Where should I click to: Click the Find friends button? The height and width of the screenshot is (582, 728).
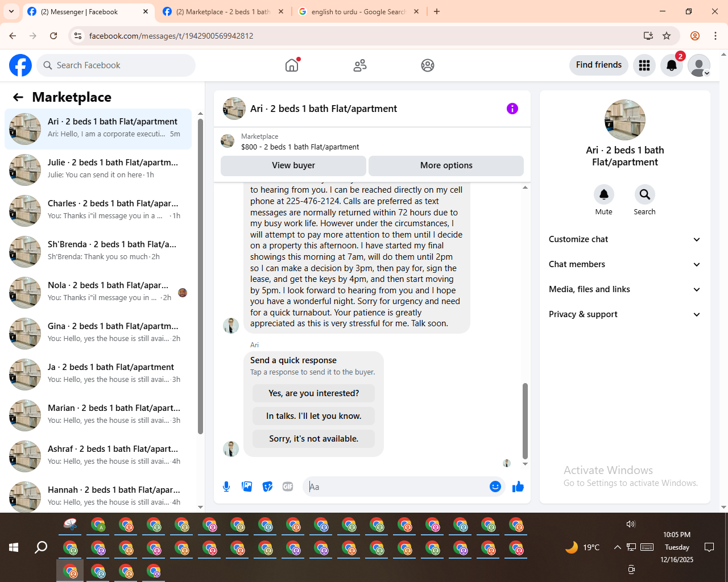point(599,65)
